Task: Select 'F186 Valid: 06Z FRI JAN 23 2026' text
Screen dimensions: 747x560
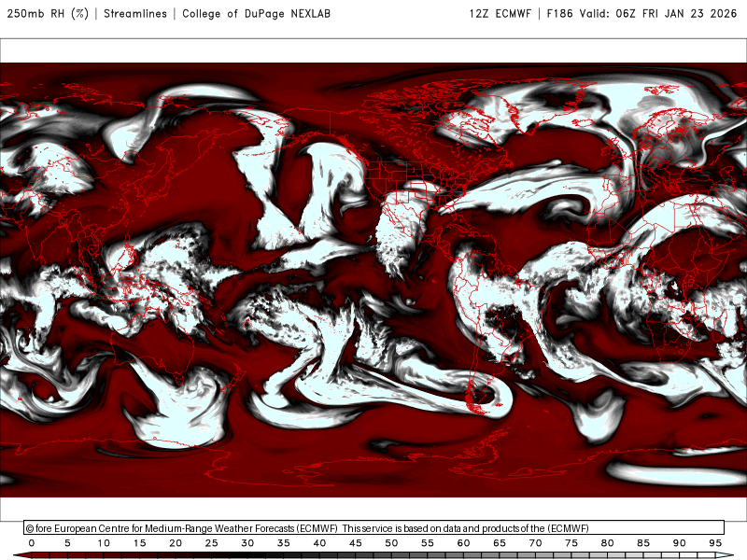Action: (641, 13)
